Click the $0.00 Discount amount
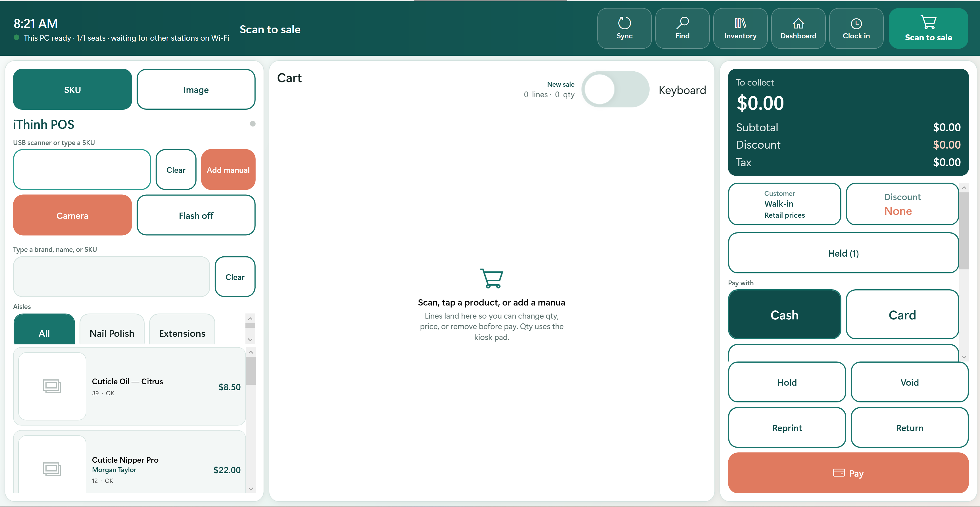 [x=946, y=145]
